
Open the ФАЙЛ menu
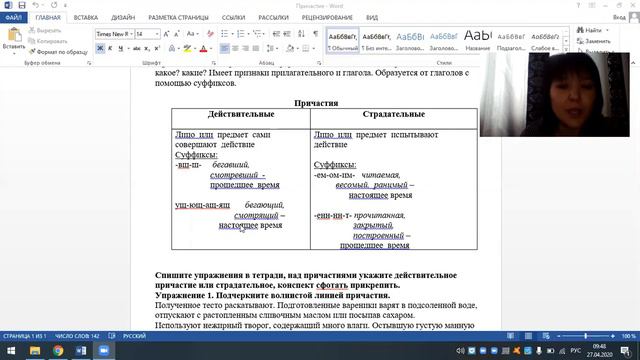pyautogui.click(x=13, y=18)
